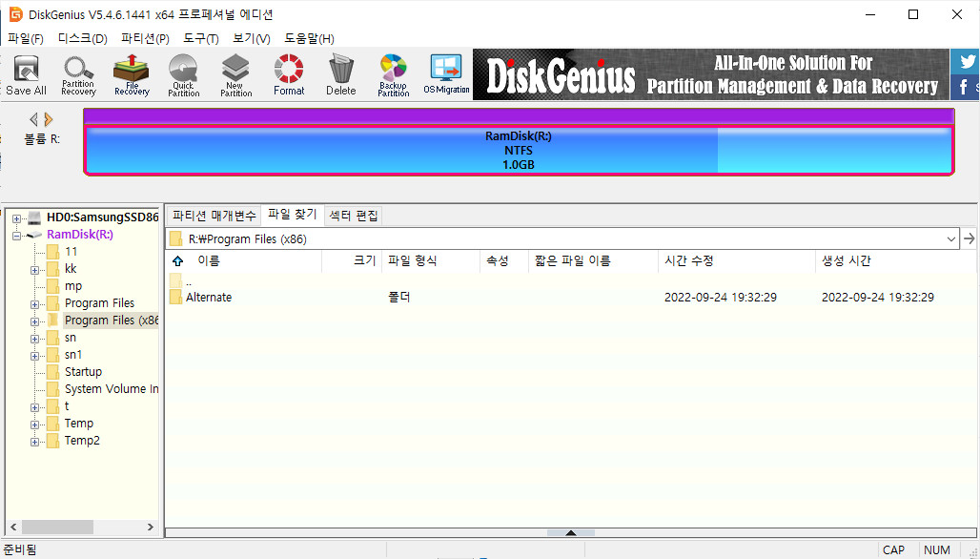Viewport: 980px width, 559px height.
Task: Sort by 생성 시간 column header
Action: pos(896,260)
